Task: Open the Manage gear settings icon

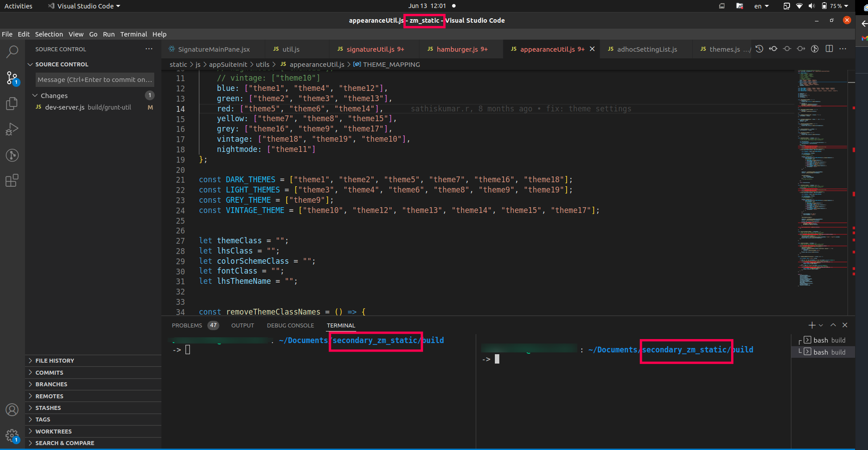Action: coord(12,436)
